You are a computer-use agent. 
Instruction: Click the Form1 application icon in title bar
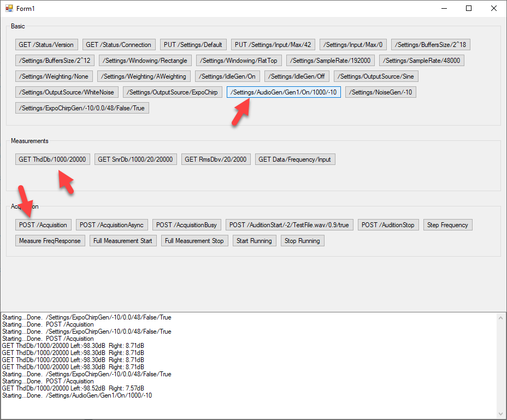9,8
